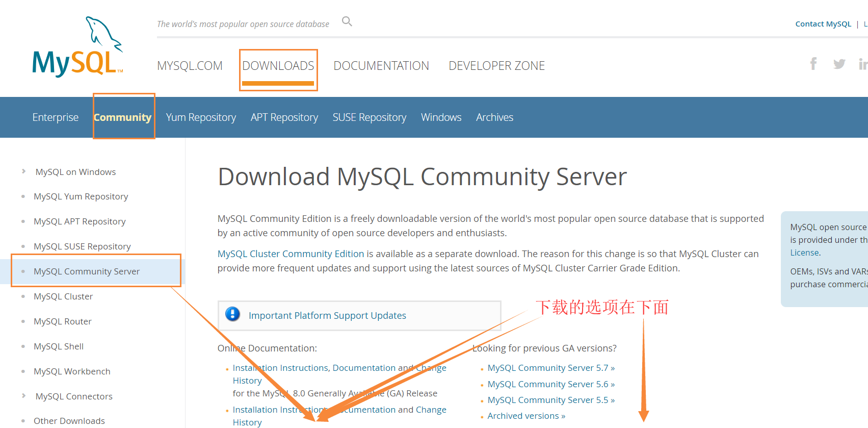
Task: Follow MySQL Cluster Community Edition link
Action: (x=291, y=254)
